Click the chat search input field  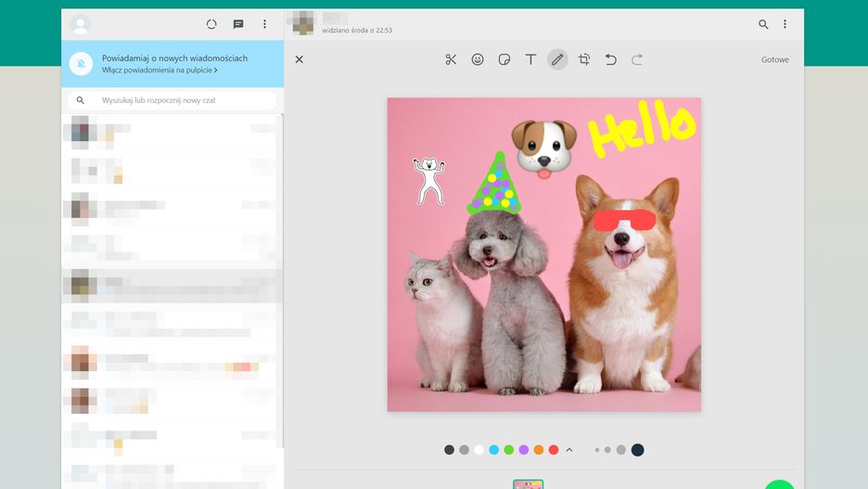176,100
